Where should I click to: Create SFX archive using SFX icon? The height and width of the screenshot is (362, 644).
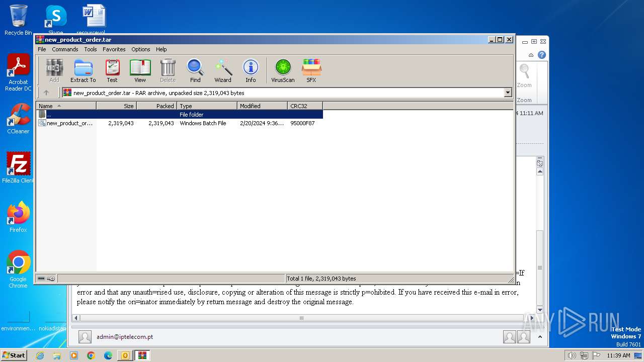coord(311,70)
